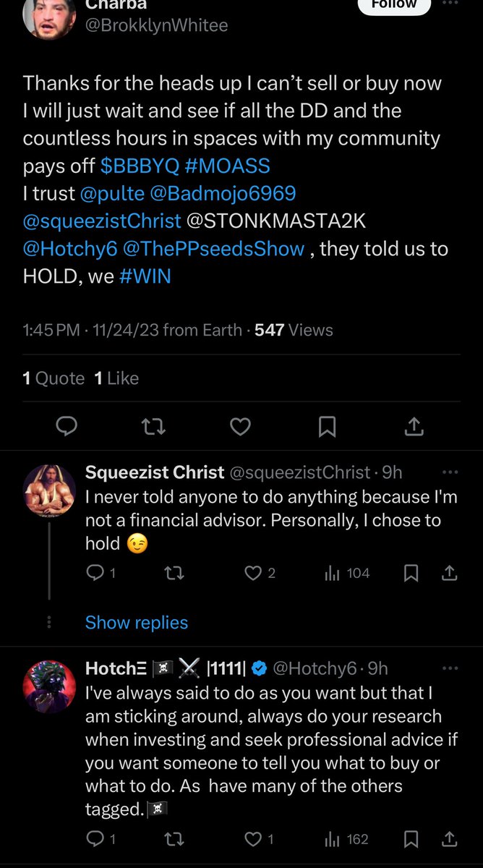View the 1 Quote list
The height and width of the screenshot is (868, 483).
[54, 378]
